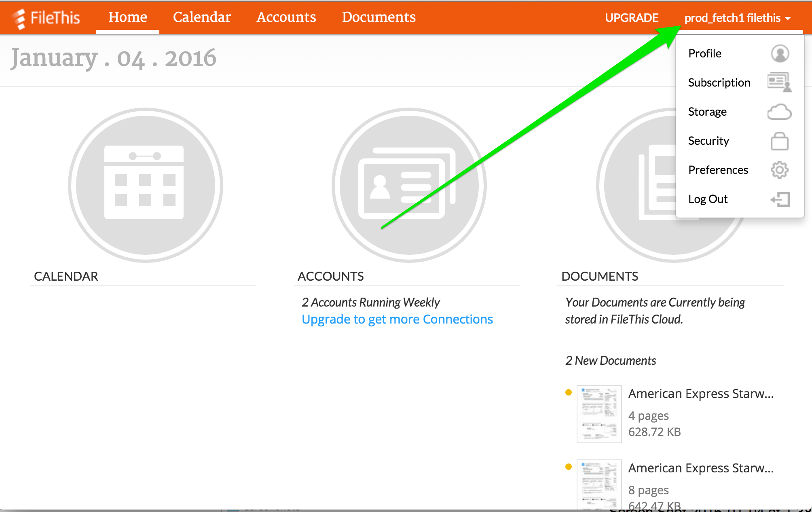The width and height of the screenshot is (812, 512).
Task: Open the 8-page American Express document title
Action: tap(700, 468)
